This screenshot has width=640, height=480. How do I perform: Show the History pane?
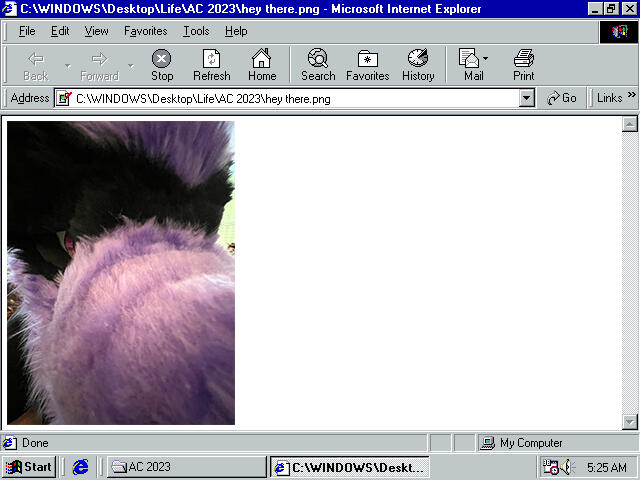(x=418, y=65)
